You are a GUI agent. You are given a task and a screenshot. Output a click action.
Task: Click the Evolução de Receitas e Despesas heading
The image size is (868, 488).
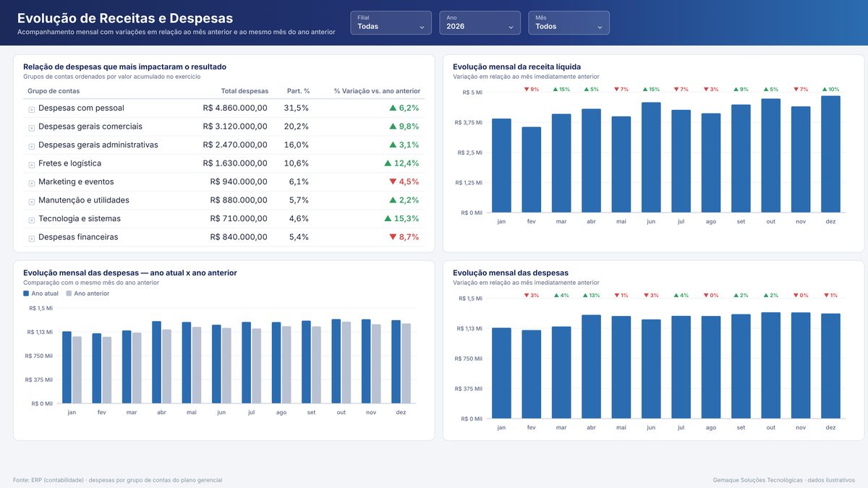click(x=125, y=18)
